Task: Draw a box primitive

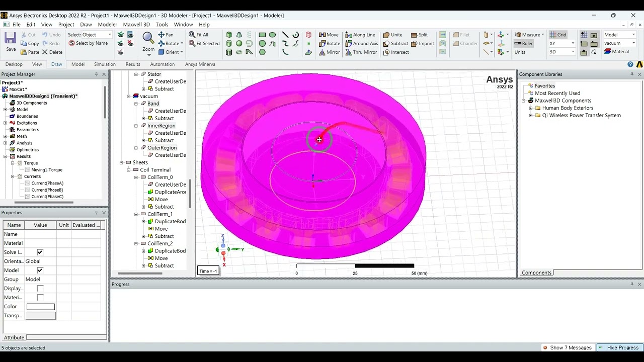Action: point(229,35)
